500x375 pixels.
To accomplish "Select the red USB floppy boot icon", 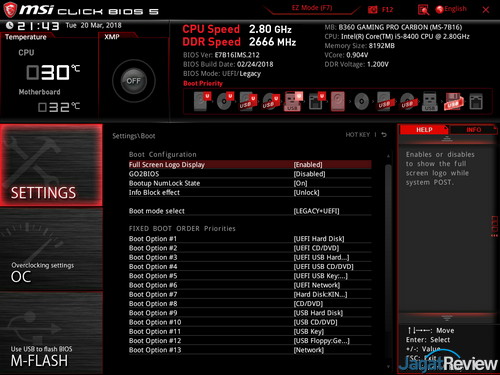I will (x=453, y=102).
